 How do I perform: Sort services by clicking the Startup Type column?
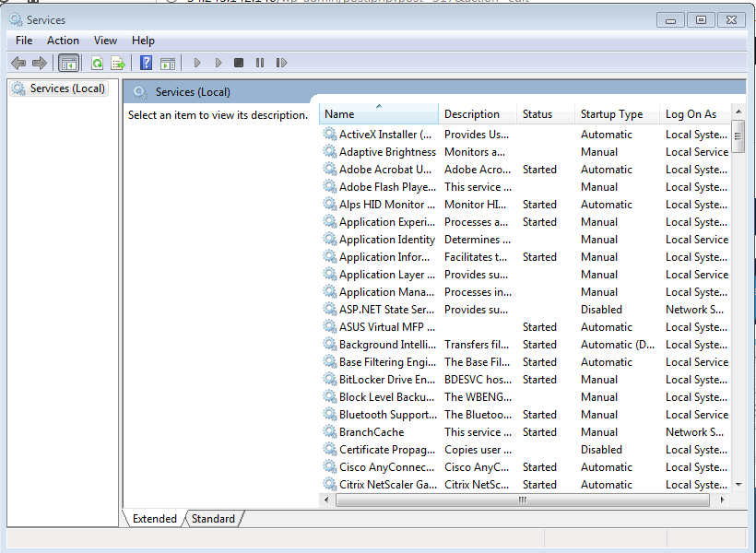pos(610,113)
